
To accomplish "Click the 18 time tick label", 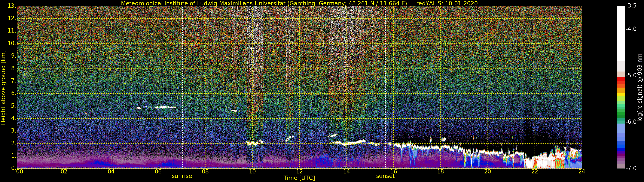I will pos(440,172).
